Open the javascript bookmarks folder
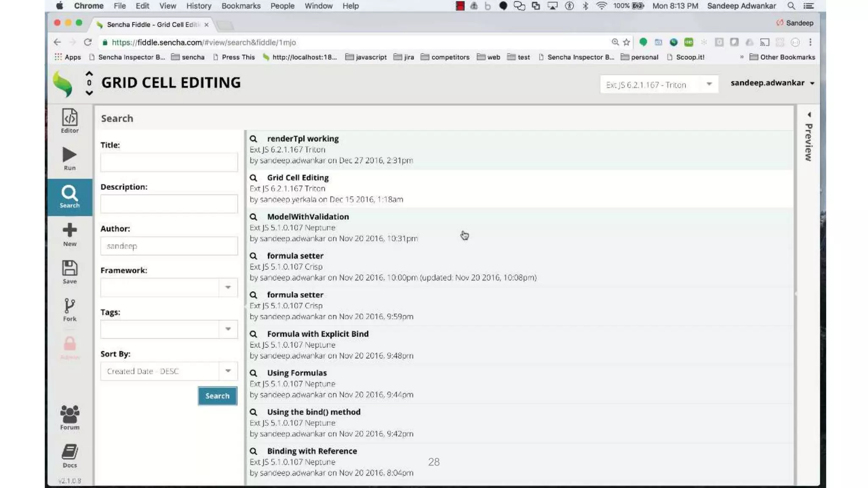 pos(366,57)
